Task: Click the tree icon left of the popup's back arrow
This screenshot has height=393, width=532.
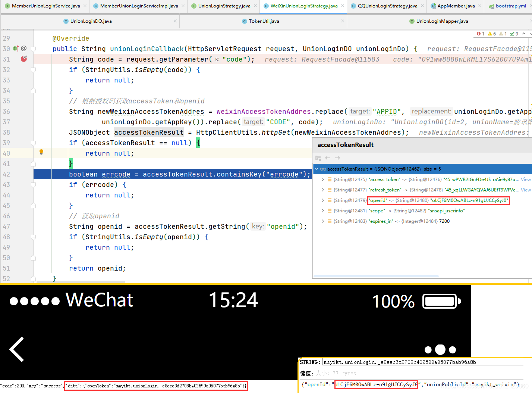Action: pyautogui.click(x=318, y=158)
